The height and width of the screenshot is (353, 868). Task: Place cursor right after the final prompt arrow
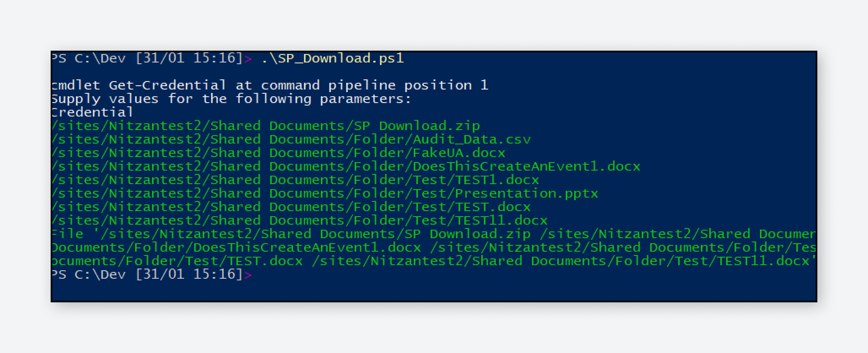(x=254, y=274)
